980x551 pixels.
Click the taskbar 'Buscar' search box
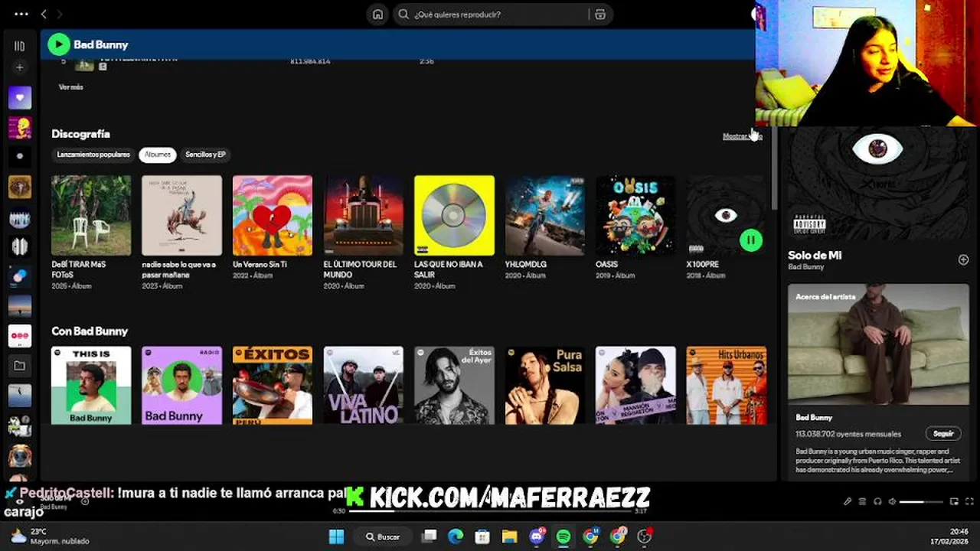click(x=382, y=536)
